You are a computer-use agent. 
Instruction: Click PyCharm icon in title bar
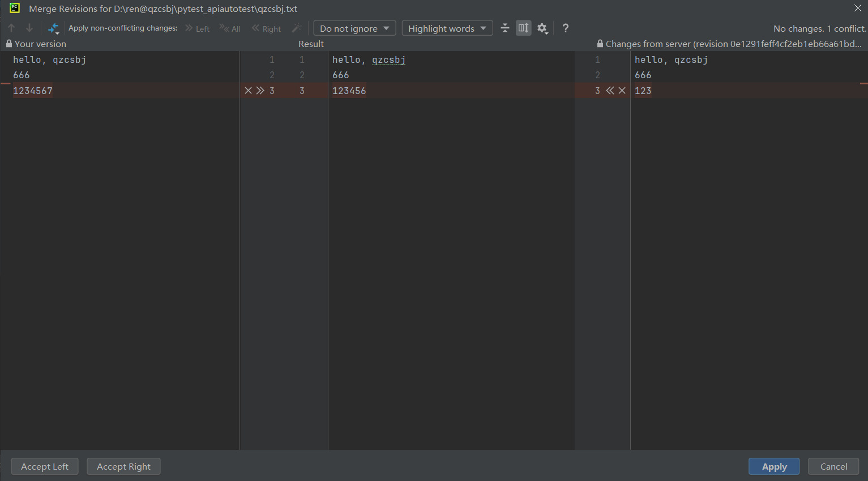tap(15, 8)
